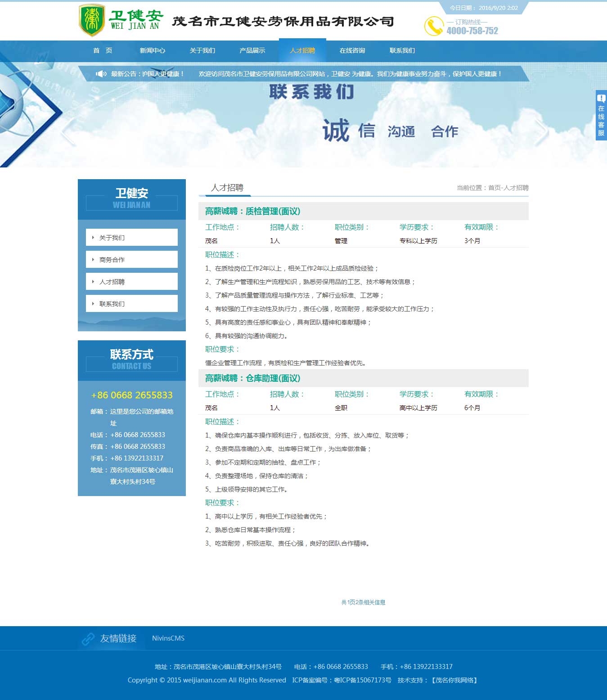Open the 在线客服 side widget
Viewport: 607px width, 700px height.
click(x=601, y=115)
